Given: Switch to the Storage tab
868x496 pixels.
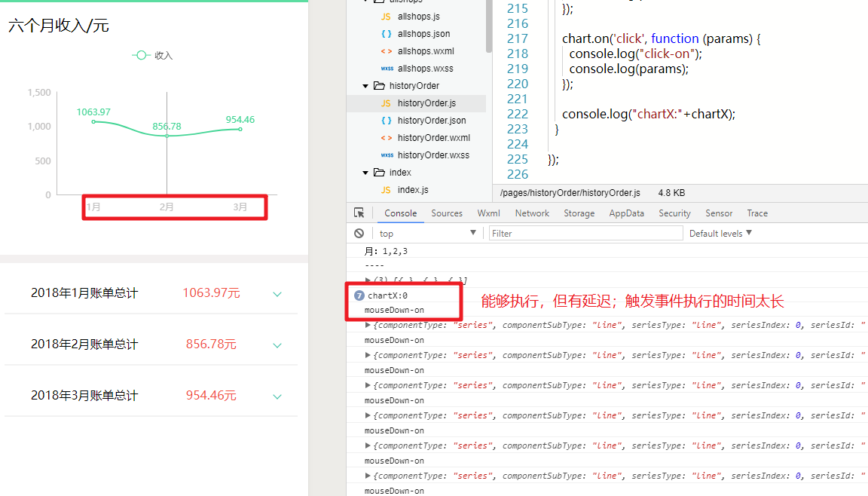Looking at the screenshot, I should (579, 213).
